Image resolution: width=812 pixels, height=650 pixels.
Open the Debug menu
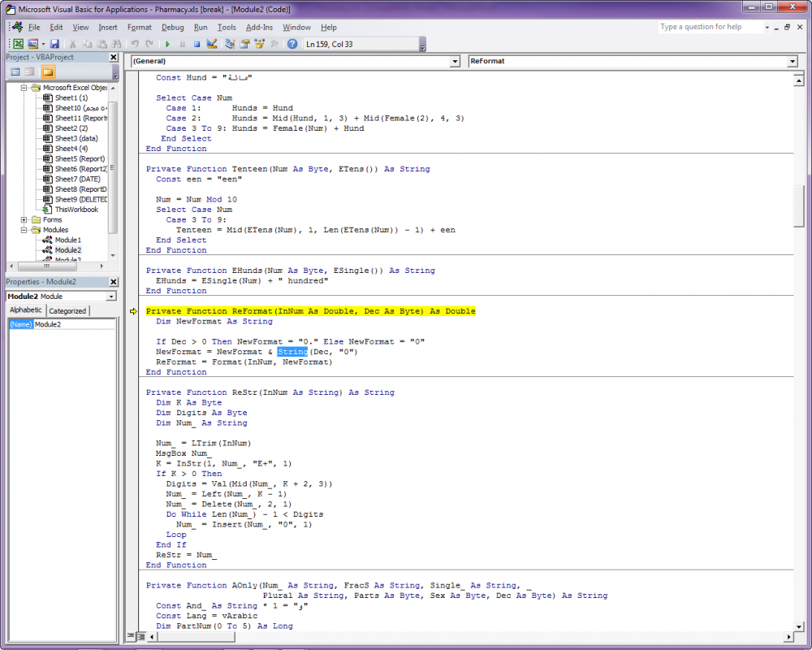tap(172, 28)
